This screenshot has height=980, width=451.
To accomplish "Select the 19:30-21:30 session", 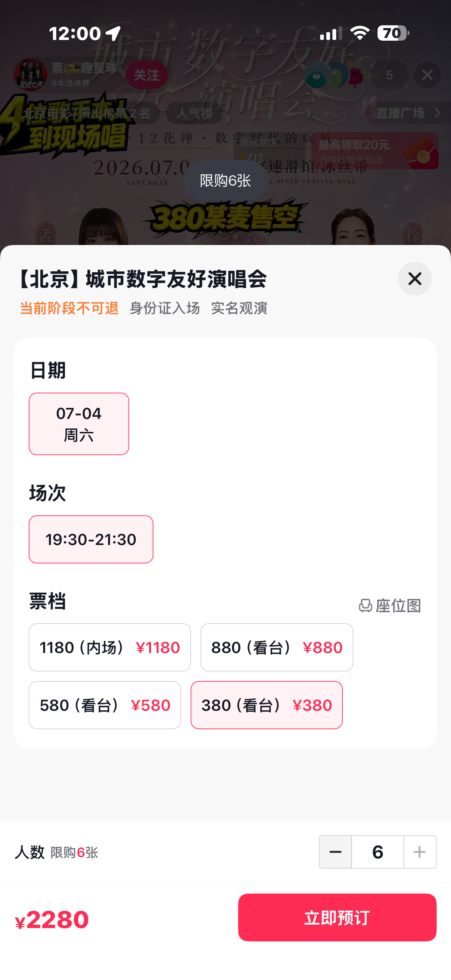I will point(91,539).
